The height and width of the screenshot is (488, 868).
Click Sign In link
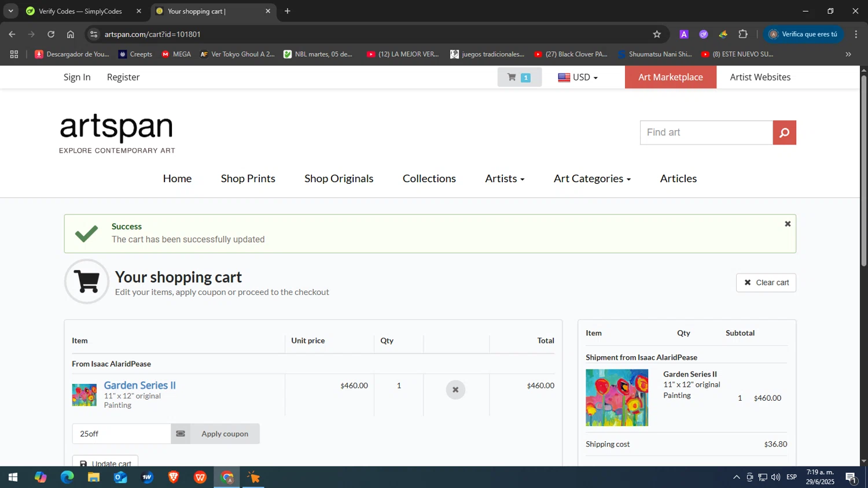tap(77, 77)
